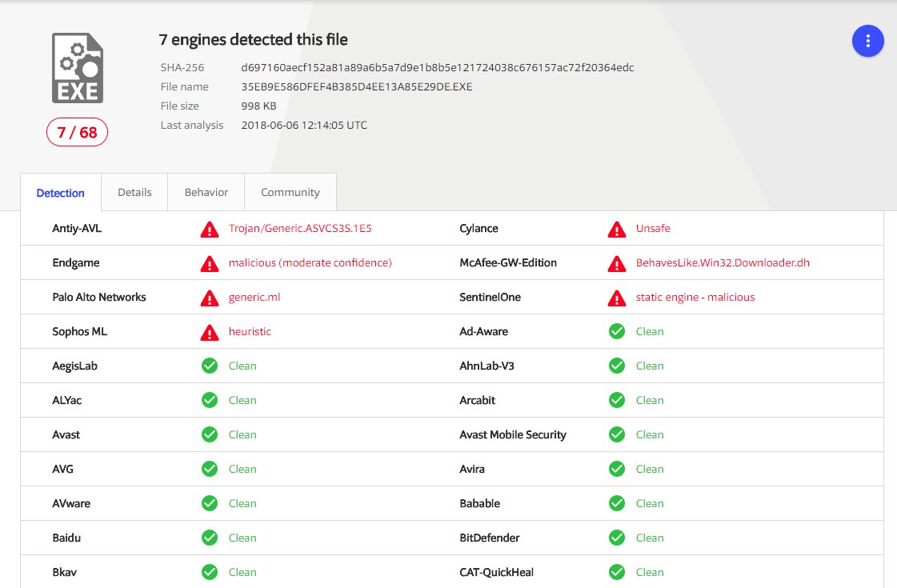Screen dimensions: 897x588
Task: Click the McAfee-GW-Edition engine name
Action: tap(508, 262)
